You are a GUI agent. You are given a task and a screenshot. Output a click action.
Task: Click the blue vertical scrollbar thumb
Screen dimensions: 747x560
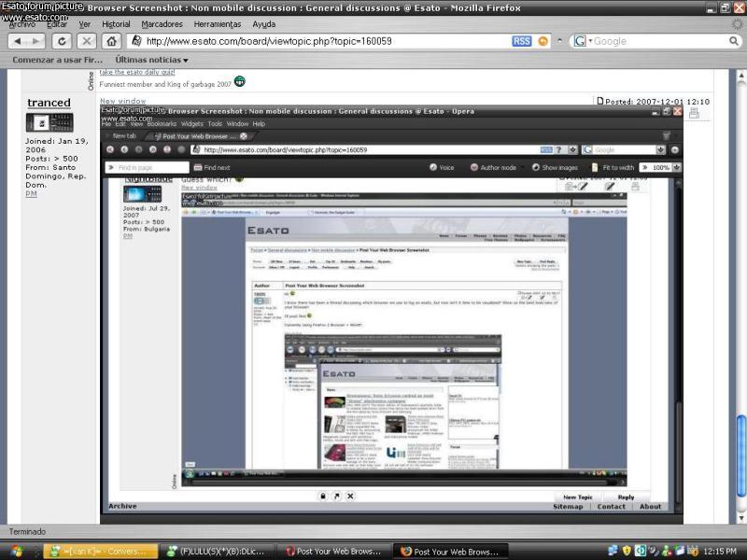click(x=741, y=455)
